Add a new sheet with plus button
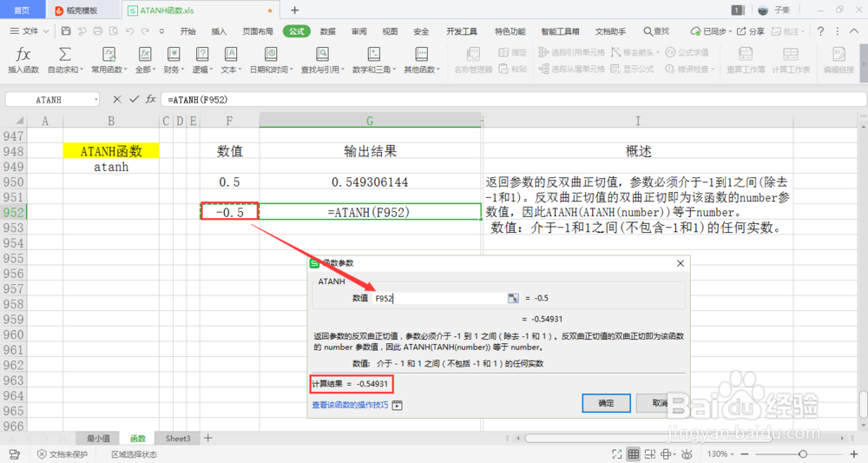This screenshot has width=868, height=463. [208, 438]
